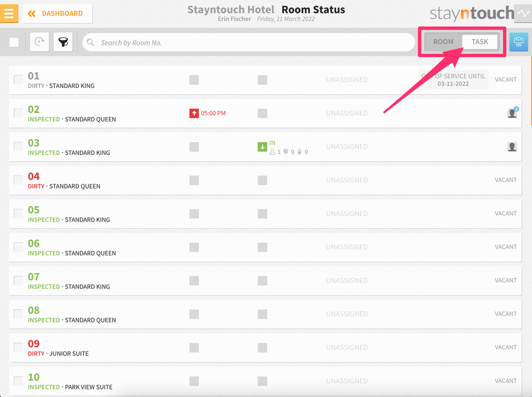Open room number 10

click(x=34, y=377)
